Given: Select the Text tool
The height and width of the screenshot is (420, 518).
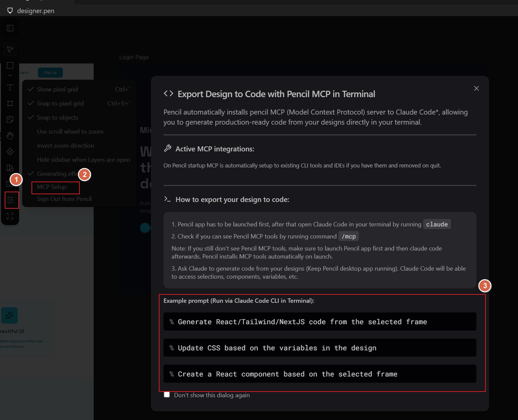Looking at the screenshot, I should 10,88.
